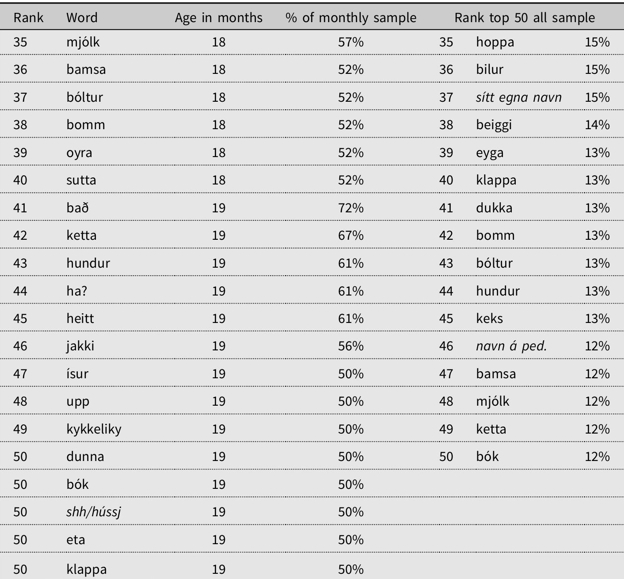This screenshot has height=579, width=624.
Task: Select the word "sutta" in the table
Action: 81,180
